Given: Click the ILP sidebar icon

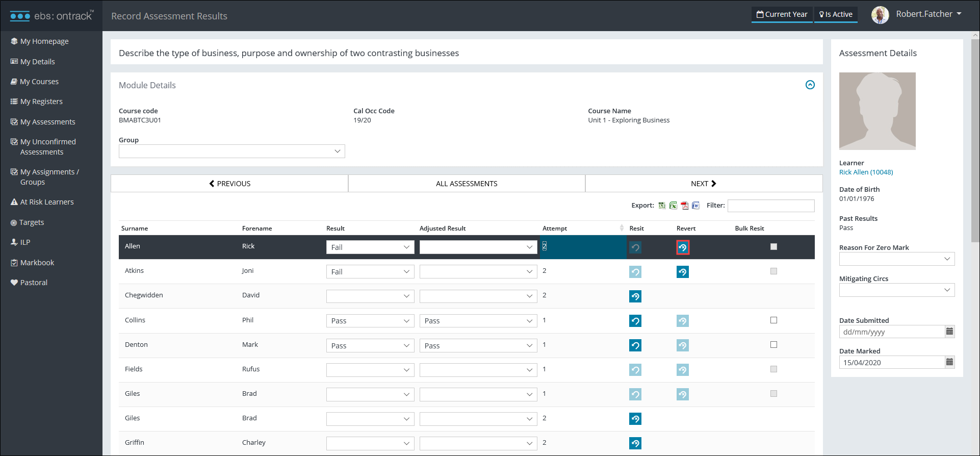Looking at the screenshot, I should [x=14, y=242].
